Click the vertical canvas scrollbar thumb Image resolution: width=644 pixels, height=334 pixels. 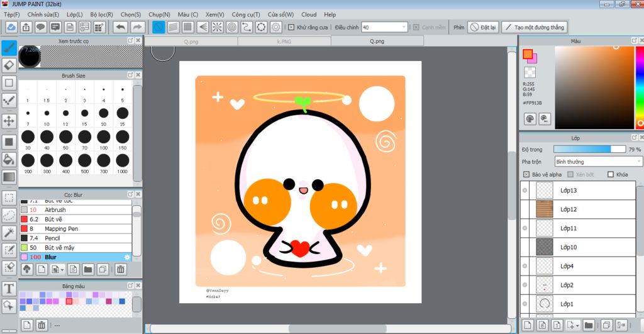tap(512, 186)
